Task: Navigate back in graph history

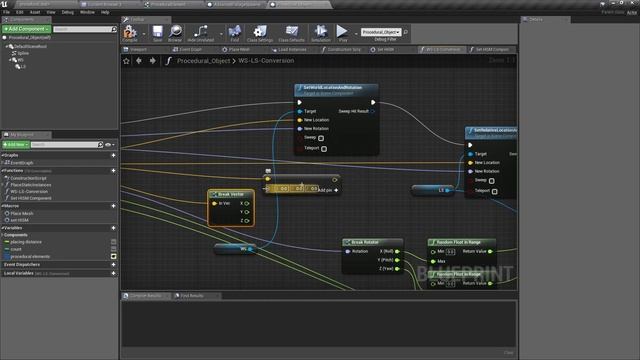Action: (x=139, y=61)
